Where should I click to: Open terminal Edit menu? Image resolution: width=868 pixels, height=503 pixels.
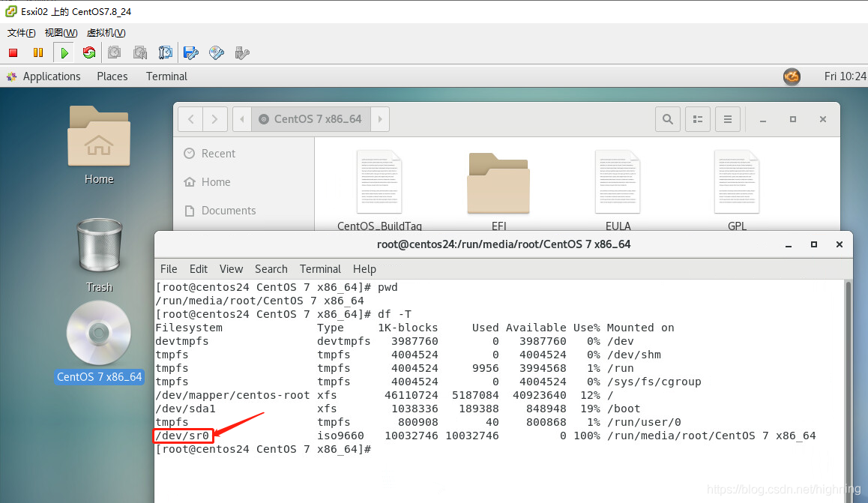pyautogui.click(x=198, y=269)
